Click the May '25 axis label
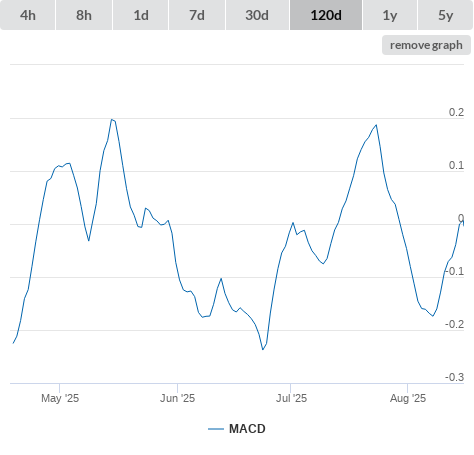 (60, 398)
